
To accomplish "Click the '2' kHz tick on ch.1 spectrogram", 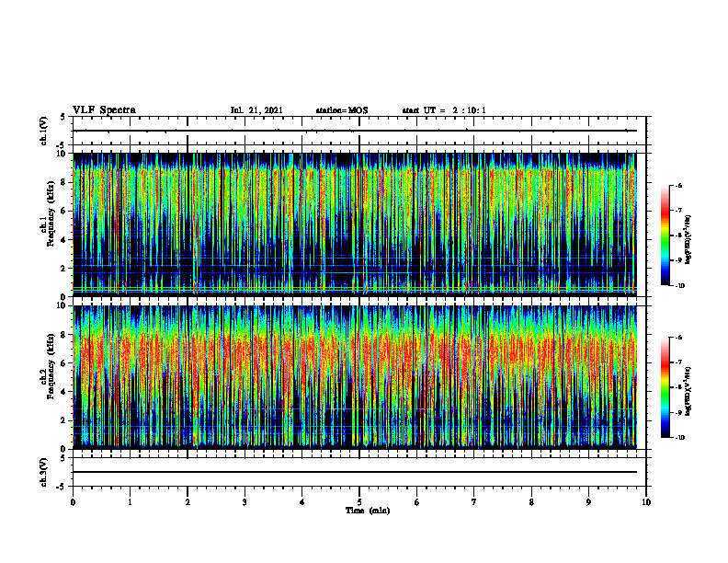I will click(x=64, y=269).
